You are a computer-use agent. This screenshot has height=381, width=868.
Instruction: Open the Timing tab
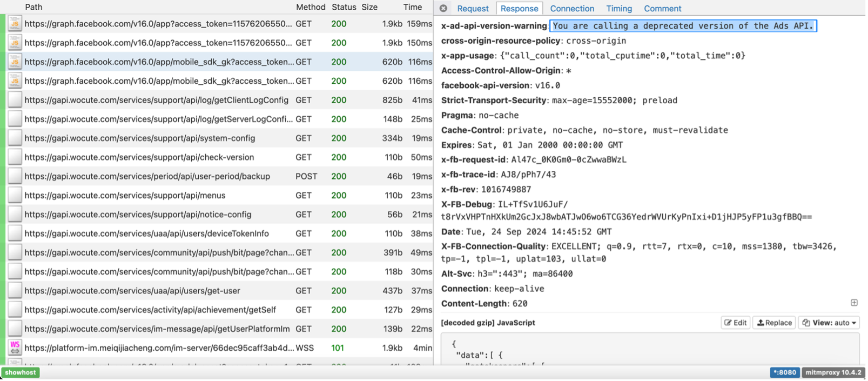(619, 9)
